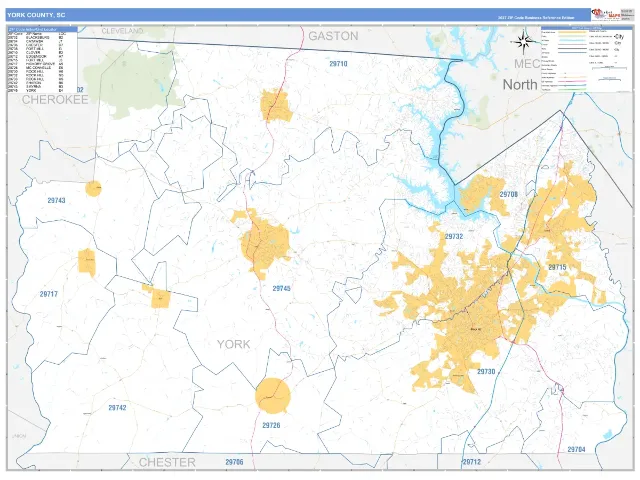The height and width of the screenshot is (480, 640).
Task: Click the orange area left of 29708
Action: point(478,195)
